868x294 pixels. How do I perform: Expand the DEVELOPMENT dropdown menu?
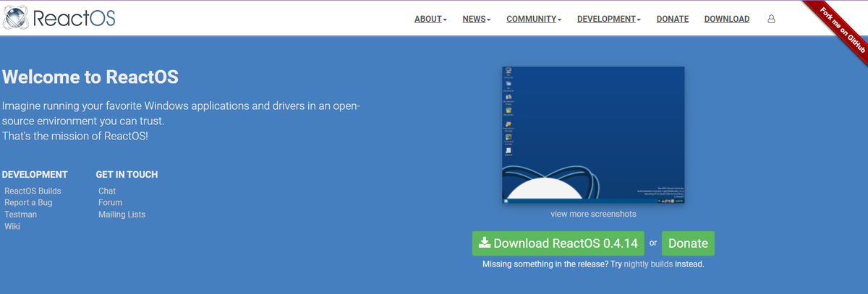pos(609,19)
